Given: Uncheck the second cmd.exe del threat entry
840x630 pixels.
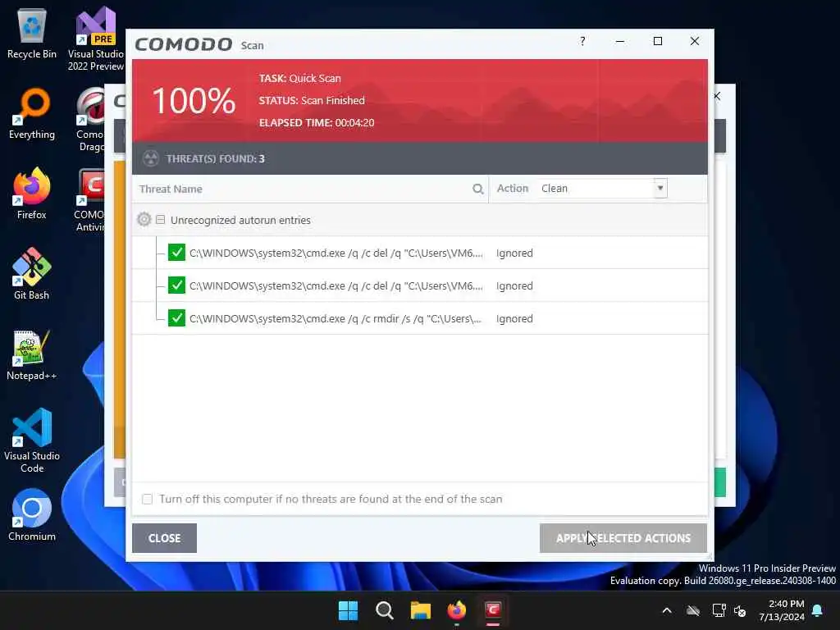Looking at the screenshot, I should click(176, 285).
